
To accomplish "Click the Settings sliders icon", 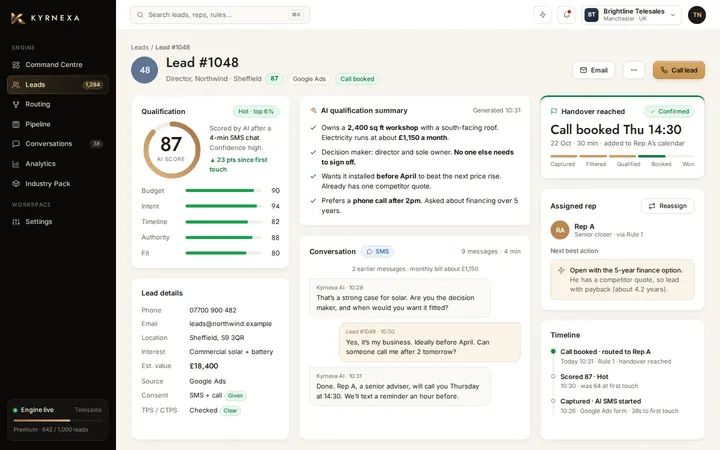I will [x=16, y=222].
